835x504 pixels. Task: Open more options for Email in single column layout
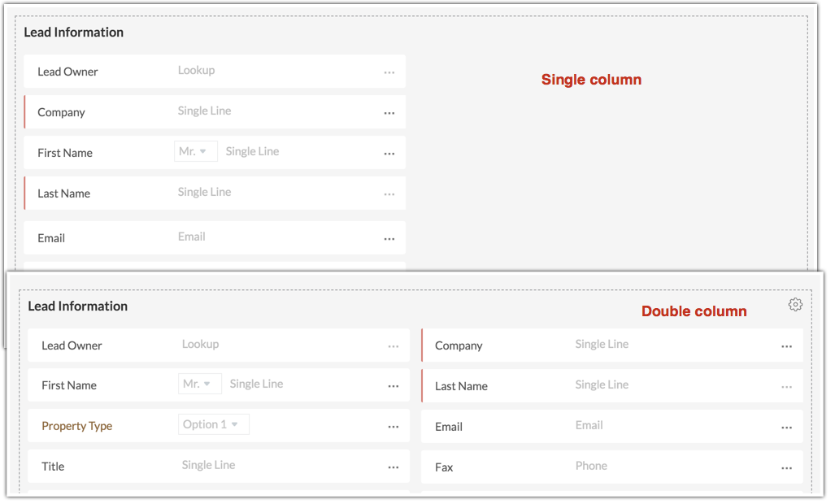[x=389, y=239]
